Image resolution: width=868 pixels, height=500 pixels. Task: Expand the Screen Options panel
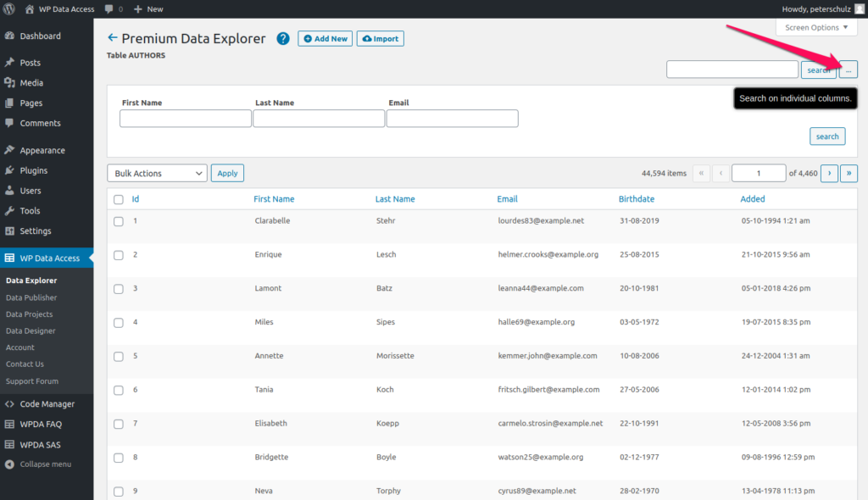tap(815, 26)
